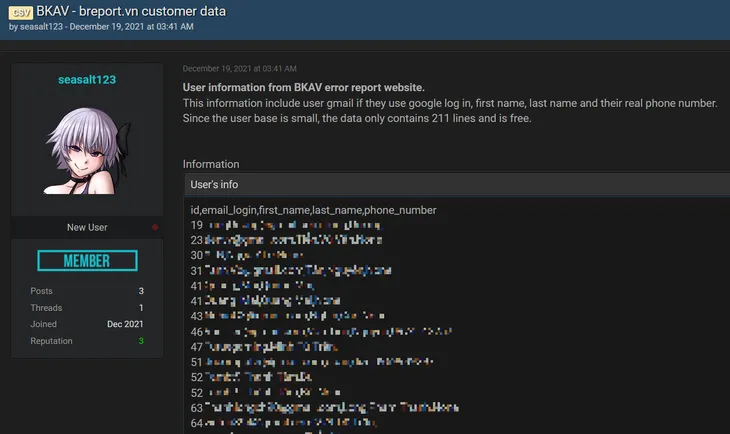Click the New User title label
This screenshot has width=730, height=434.
[x=87, y=227]
